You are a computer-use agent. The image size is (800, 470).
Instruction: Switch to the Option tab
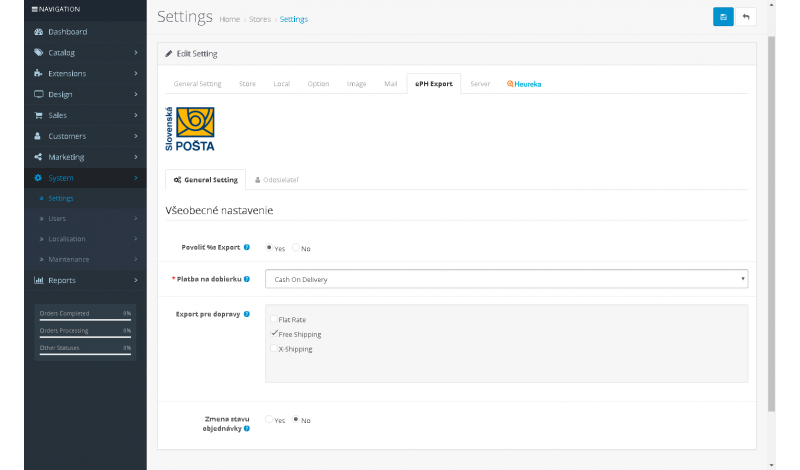318,84
